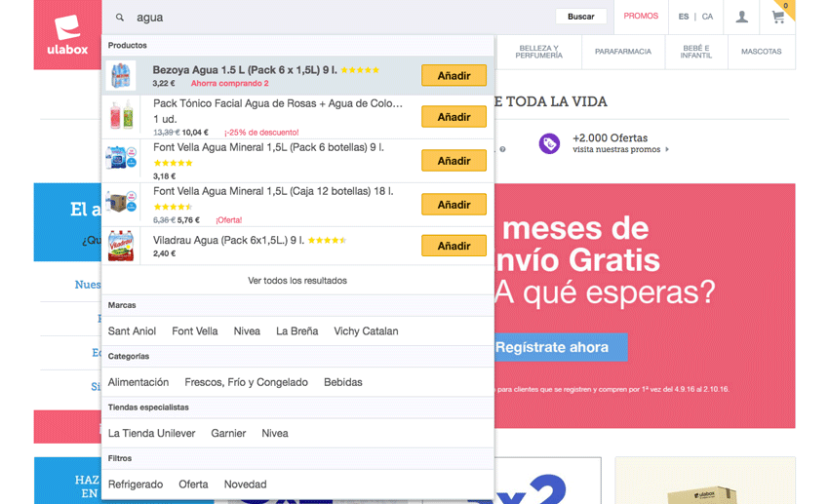Click +2.000 Ofertas heading
The width and height of the screenshot is (829, 504).
611,137
